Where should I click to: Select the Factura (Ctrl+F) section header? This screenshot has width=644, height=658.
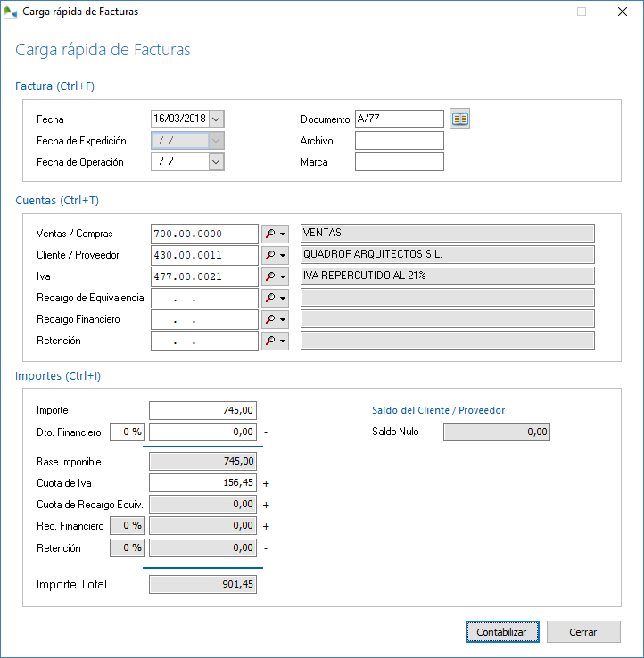(x=55, y=86)
